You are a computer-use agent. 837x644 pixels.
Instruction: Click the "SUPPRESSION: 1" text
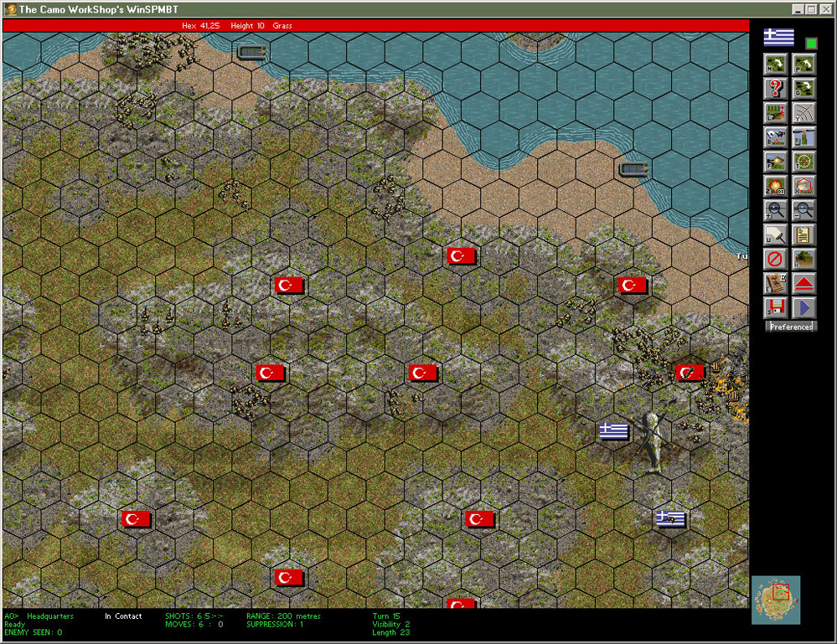[x=275, y=624]
